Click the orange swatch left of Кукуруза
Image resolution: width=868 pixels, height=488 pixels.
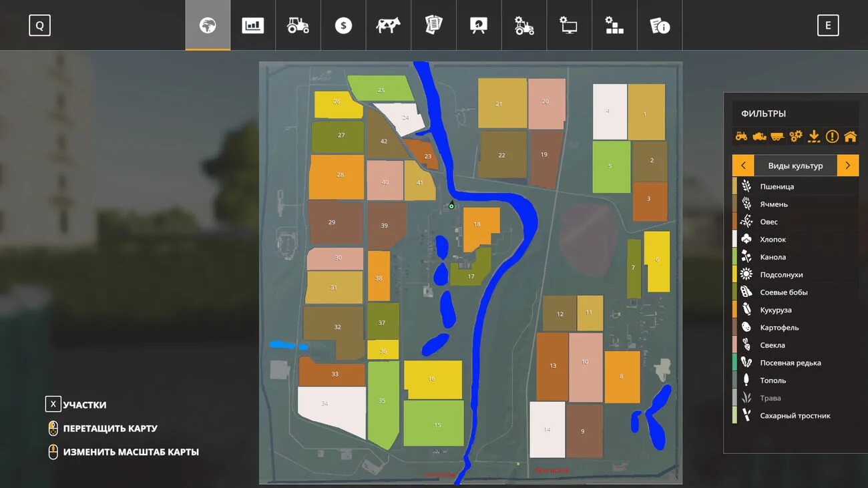[734, 310]
